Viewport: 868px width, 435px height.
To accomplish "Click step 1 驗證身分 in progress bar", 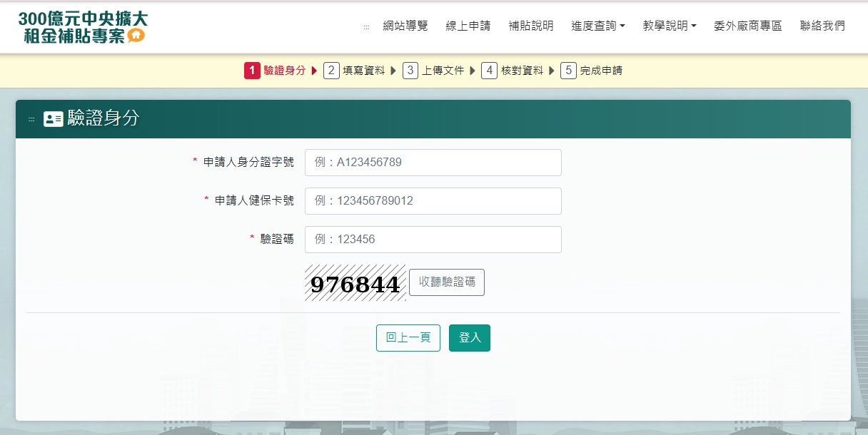I will click(x=276, y=71).
